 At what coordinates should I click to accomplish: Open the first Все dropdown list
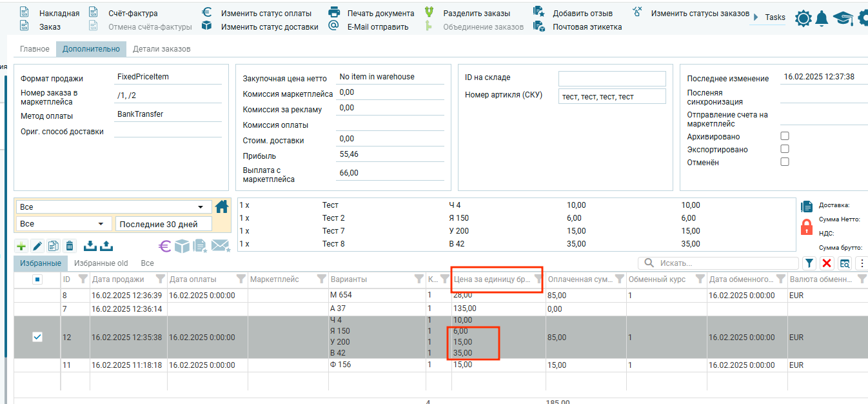[113, 207]
